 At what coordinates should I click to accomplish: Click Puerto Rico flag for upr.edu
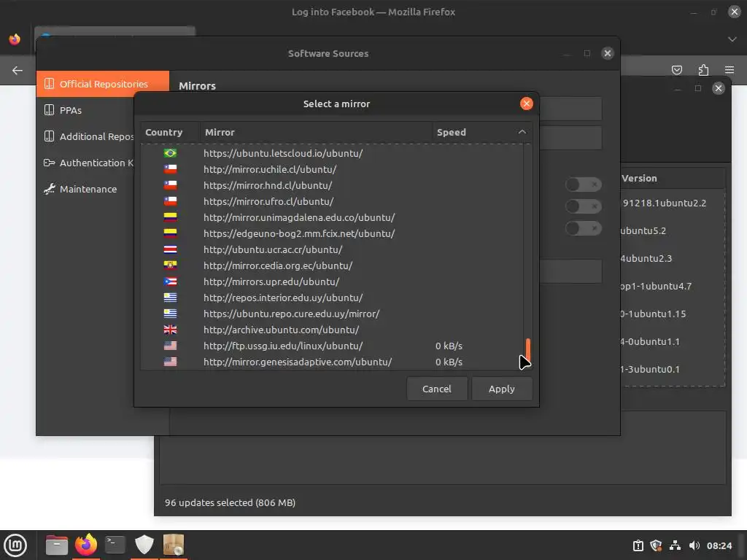point(170,282)
